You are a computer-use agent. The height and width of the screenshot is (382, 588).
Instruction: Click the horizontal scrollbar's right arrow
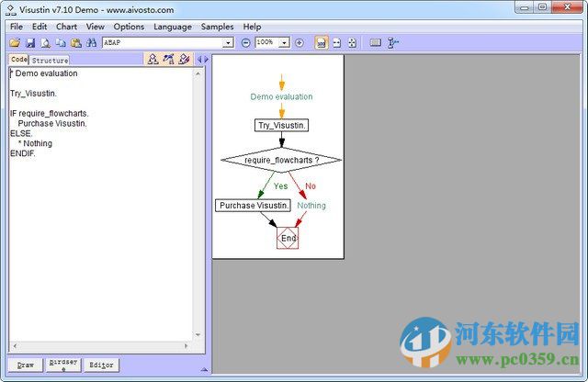tap(186, 346)
